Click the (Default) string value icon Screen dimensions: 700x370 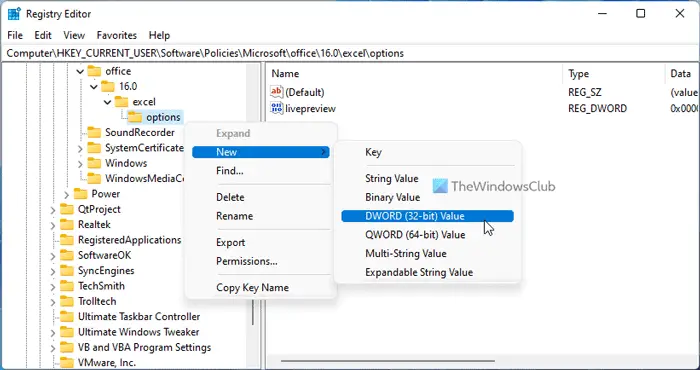(x=277, y=92)
